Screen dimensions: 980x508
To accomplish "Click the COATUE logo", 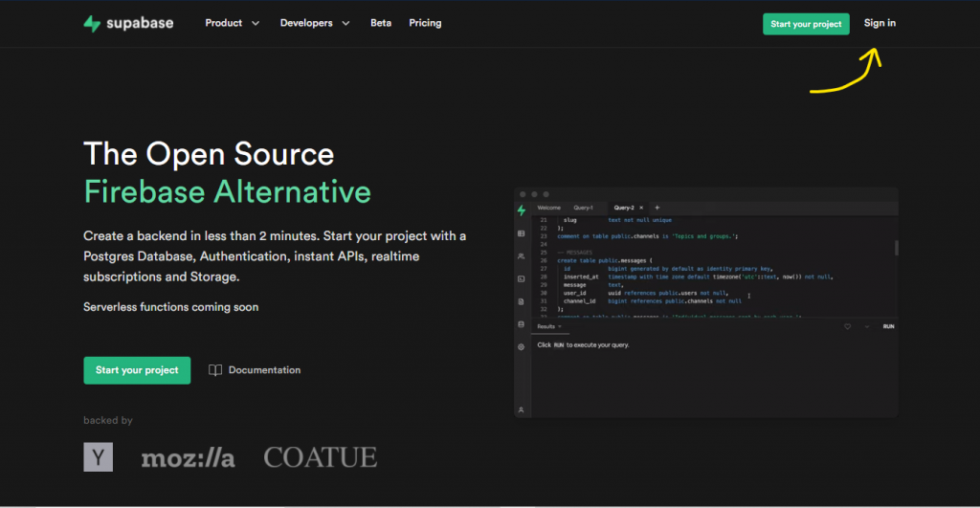I will (320, 457).
